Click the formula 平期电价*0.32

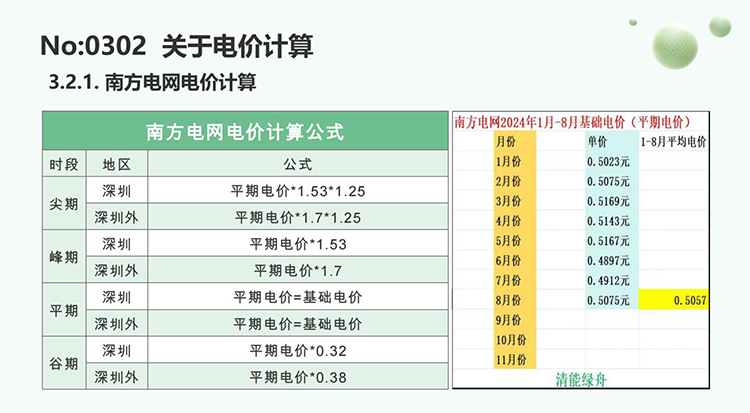298,350
